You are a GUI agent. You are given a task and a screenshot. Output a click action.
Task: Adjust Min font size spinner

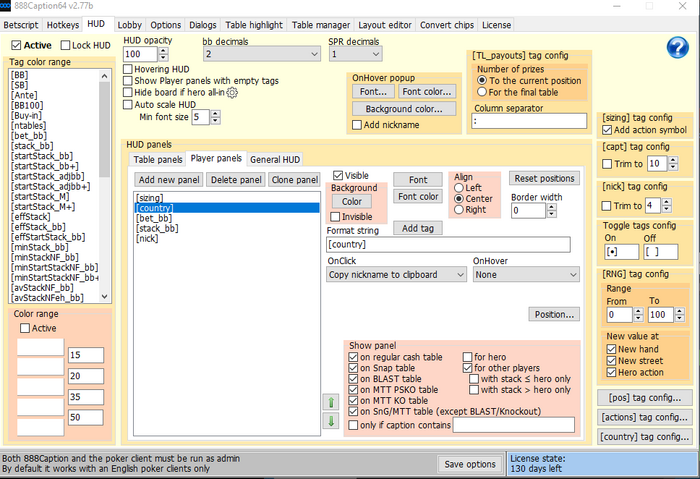215,117
